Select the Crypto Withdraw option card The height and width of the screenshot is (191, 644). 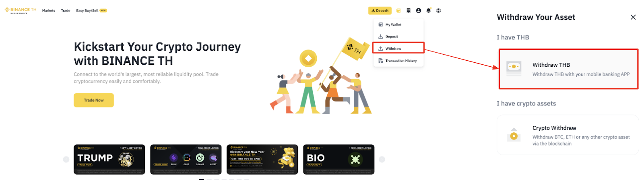568,135
